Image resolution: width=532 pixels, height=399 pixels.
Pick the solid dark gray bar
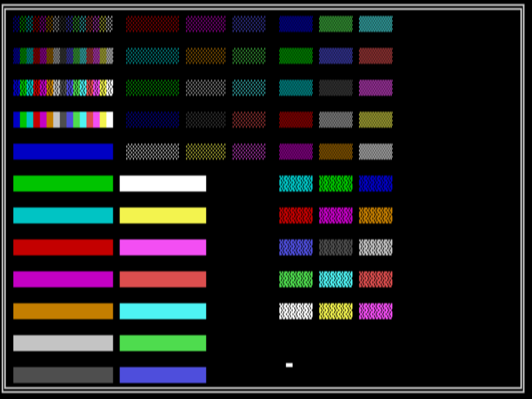[63, 375]
